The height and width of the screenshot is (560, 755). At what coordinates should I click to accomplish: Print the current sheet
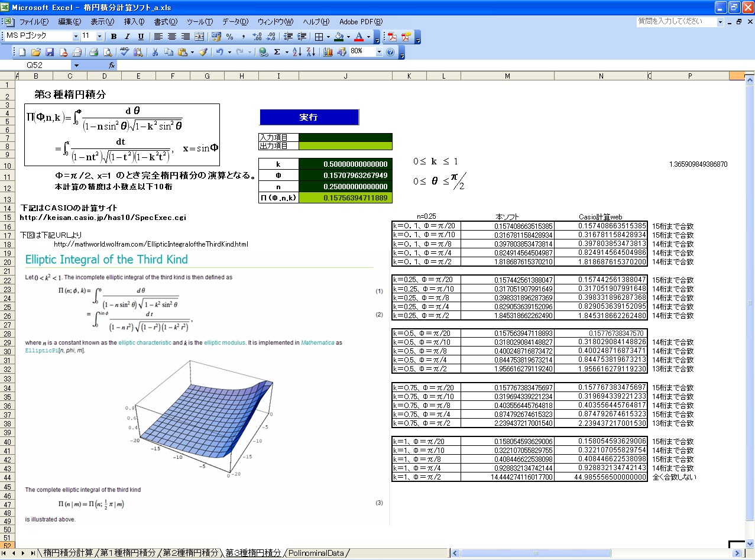click(94, 52)
